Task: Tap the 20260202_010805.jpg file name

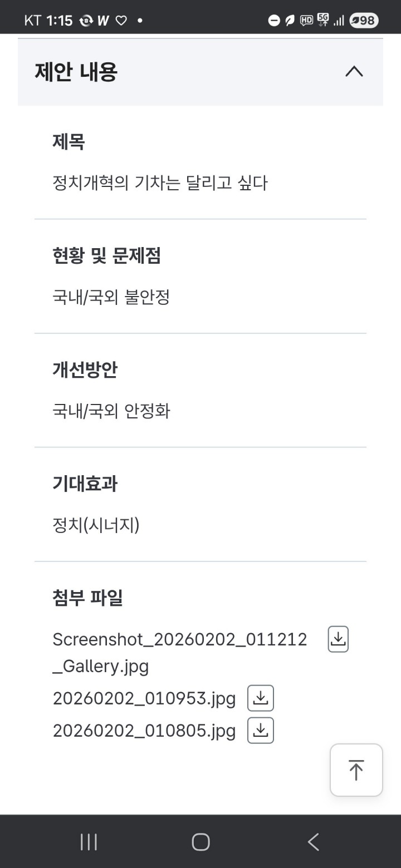Action: (x=144, y=731)
